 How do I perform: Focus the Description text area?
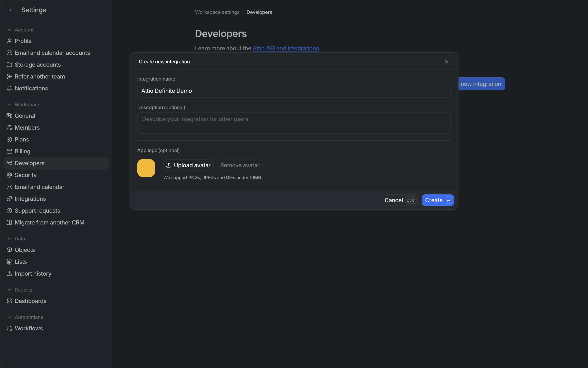point(294,123)
